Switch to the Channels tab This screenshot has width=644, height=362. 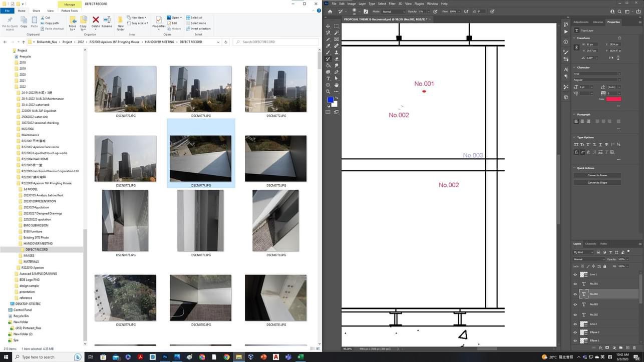590,244
